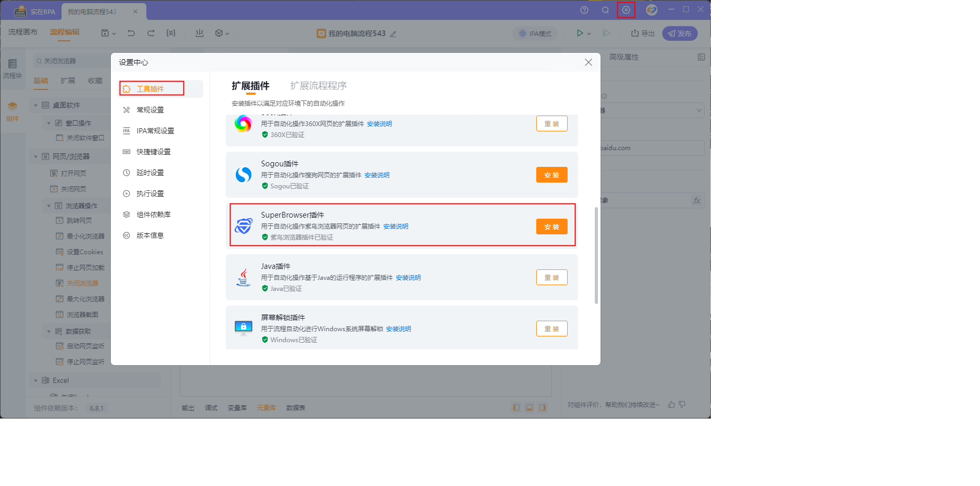Click the settings gear icon in title bar
The width and height of the screenshot is (980, 486).
coord(626,10)
